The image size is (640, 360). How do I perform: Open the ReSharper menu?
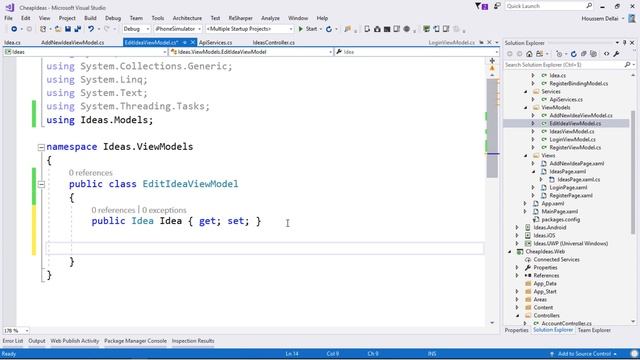point(240,18)
